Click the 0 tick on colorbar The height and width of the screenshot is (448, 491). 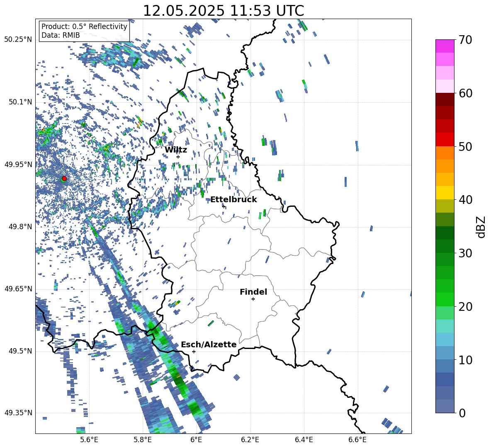(x=462, y=413)
